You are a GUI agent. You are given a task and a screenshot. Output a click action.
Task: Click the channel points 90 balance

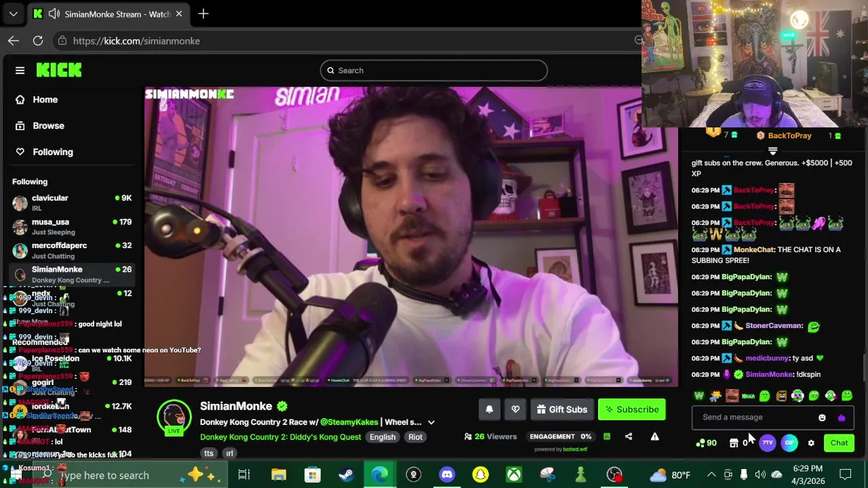coord(707,443)
